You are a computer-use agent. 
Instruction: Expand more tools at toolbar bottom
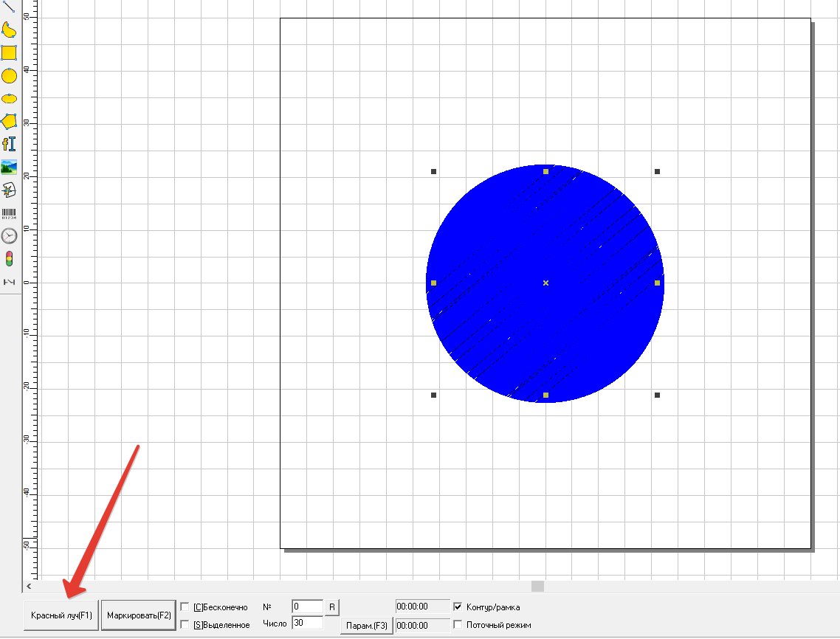(9, 282)
